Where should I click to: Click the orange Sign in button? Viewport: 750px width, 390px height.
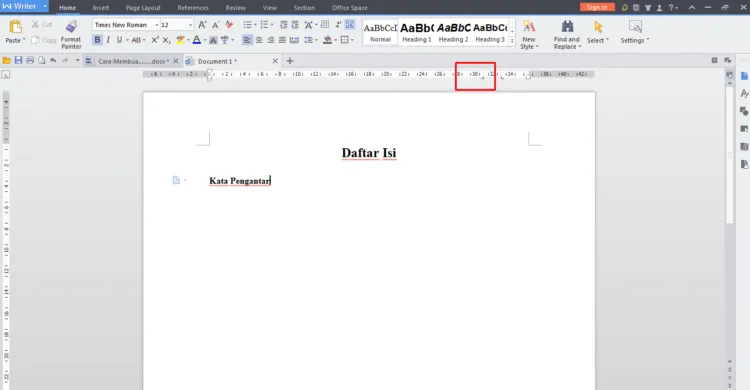(597, 7)
